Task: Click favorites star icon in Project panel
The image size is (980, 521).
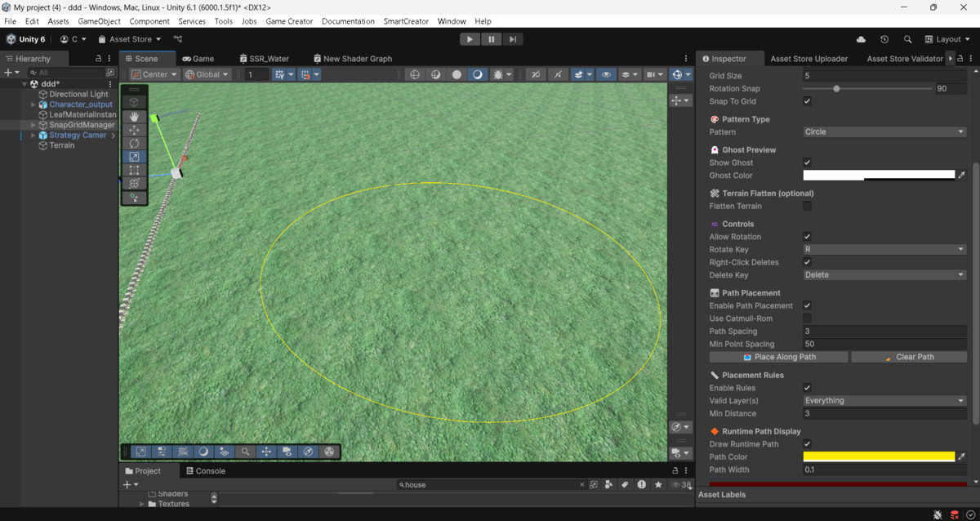Action: click(x=658, y=485)
